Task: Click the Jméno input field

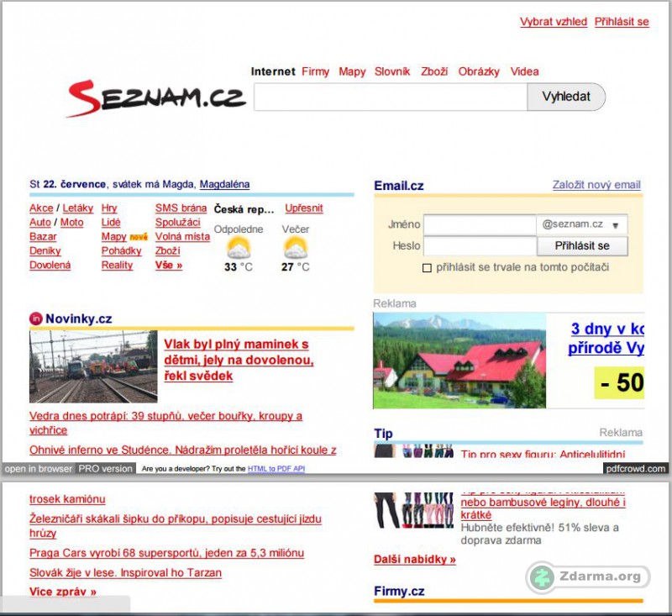Action: click(480, 224)
